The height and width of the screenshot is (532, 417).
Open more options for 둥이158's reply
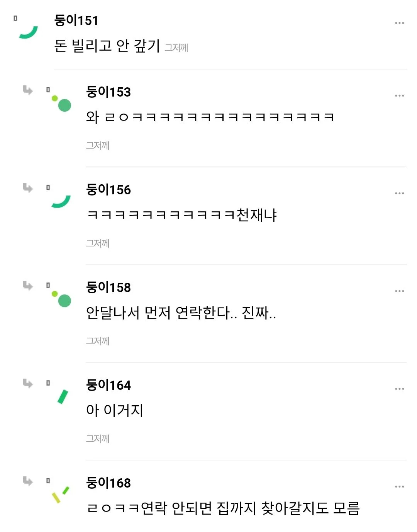pyautogui.click(x=399, y=291)
